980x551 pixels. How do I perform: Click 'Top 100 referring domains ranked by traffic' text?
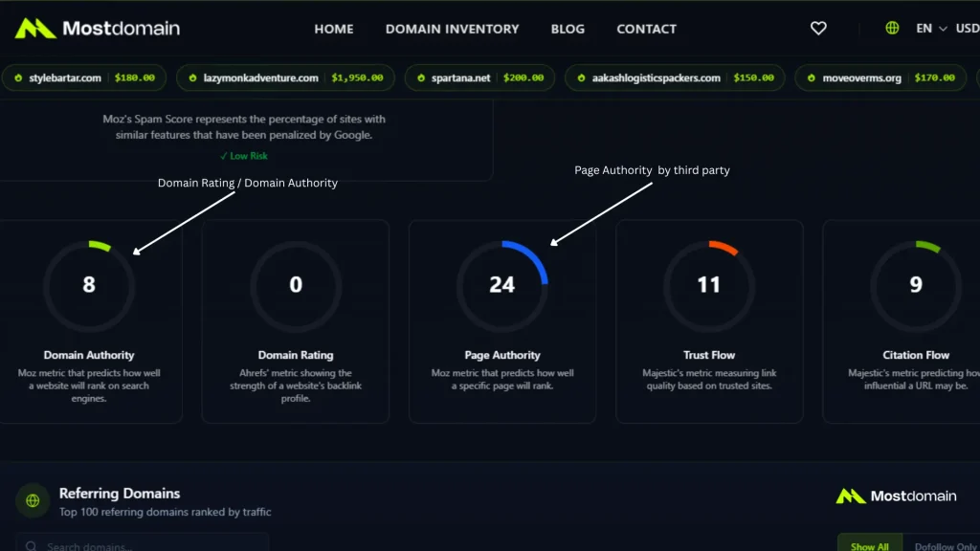(165, 512)
